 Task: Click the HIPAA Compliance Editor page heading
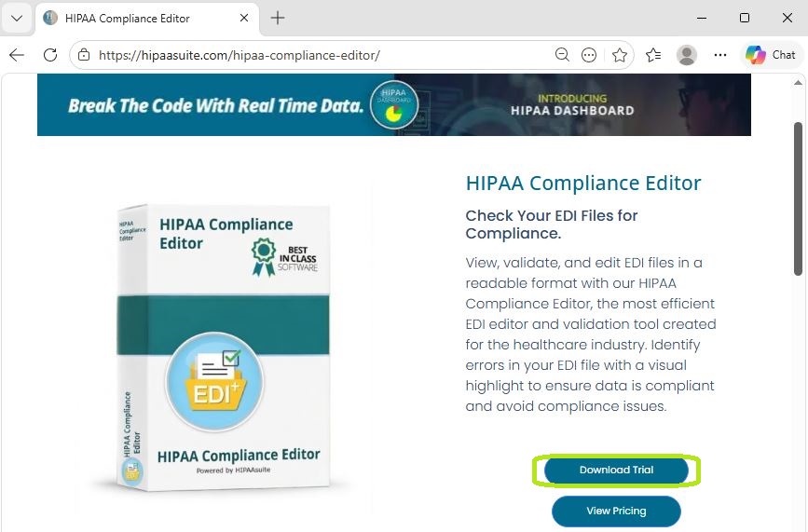click(x=583, y=183)
